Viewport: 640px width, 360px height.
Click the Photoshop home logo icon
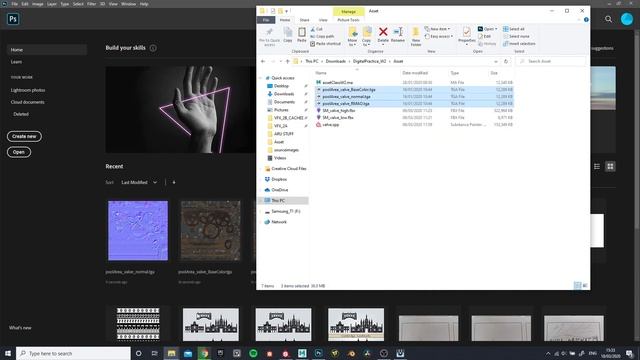(x=13, y=19)
